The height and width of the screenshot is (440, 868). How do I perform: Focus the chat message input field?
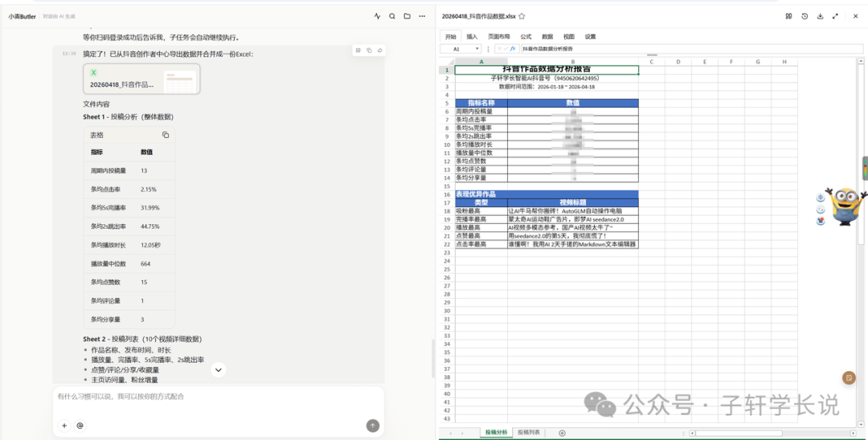218,397
